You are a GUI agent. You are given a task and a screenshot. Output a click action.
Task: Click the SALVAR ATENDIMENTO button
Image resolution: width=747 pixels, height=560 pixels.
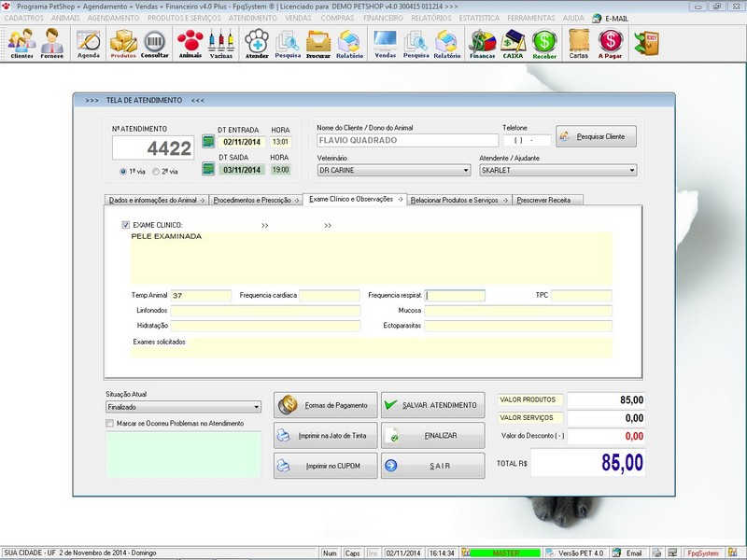coord(434,404)
